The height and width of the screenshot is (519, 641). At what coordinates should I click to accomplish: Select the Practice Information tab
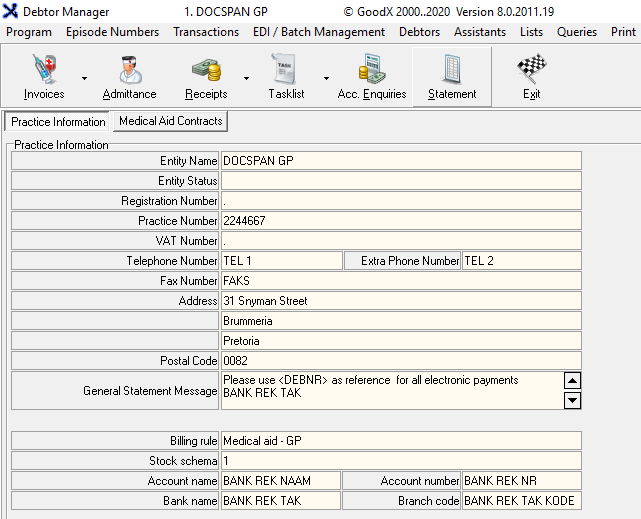click(x=58, y=122)
